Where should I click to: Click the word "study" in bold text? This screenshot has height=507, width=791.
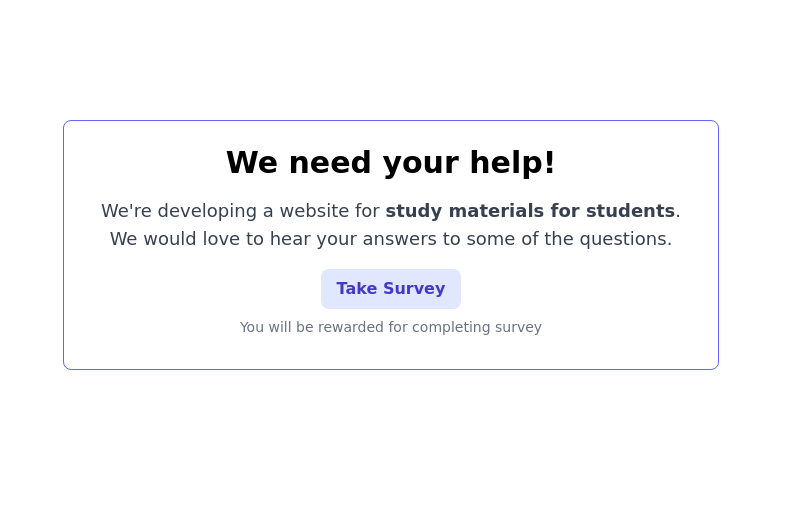coord(413,211)
